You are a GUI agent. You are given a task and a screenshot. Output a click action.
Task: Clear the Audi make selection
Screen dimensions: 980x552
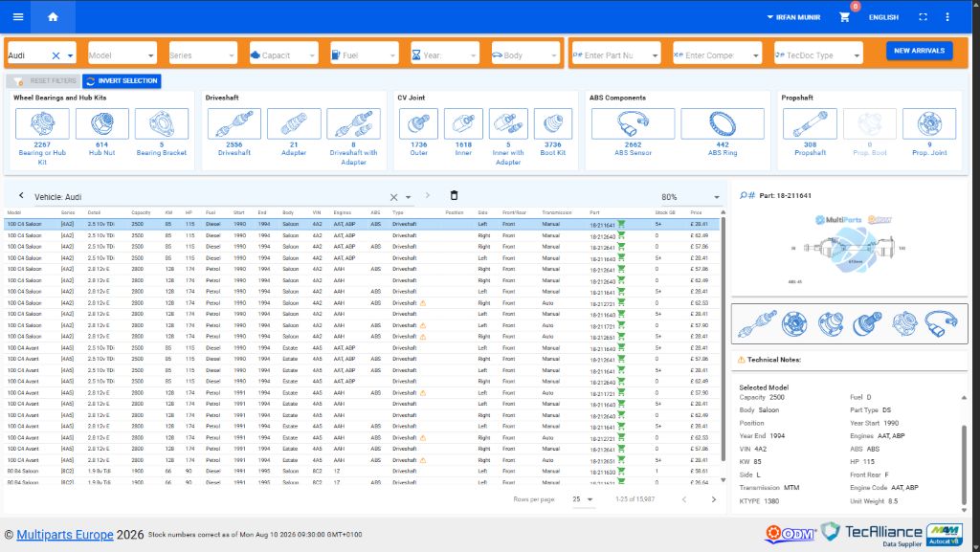pyautogui.click(x=56, y=55)
